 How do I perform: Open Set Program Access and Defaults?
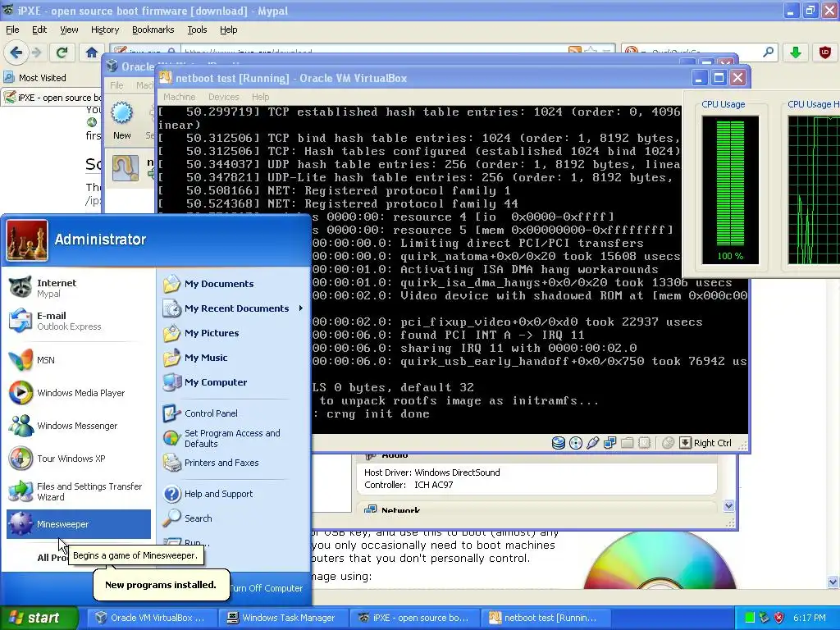(x=234, y=438)
